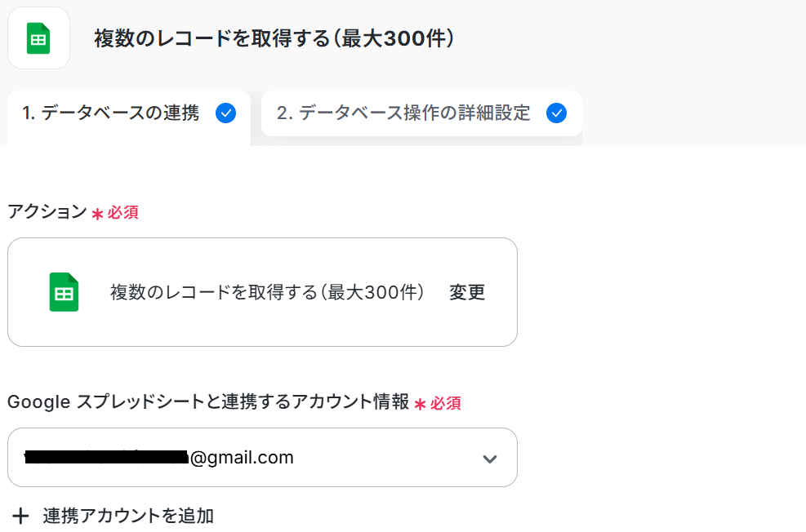Click the Sheets icon inside the action card
The height and width of the screenshot is (532, 806).
pos(64,292)
